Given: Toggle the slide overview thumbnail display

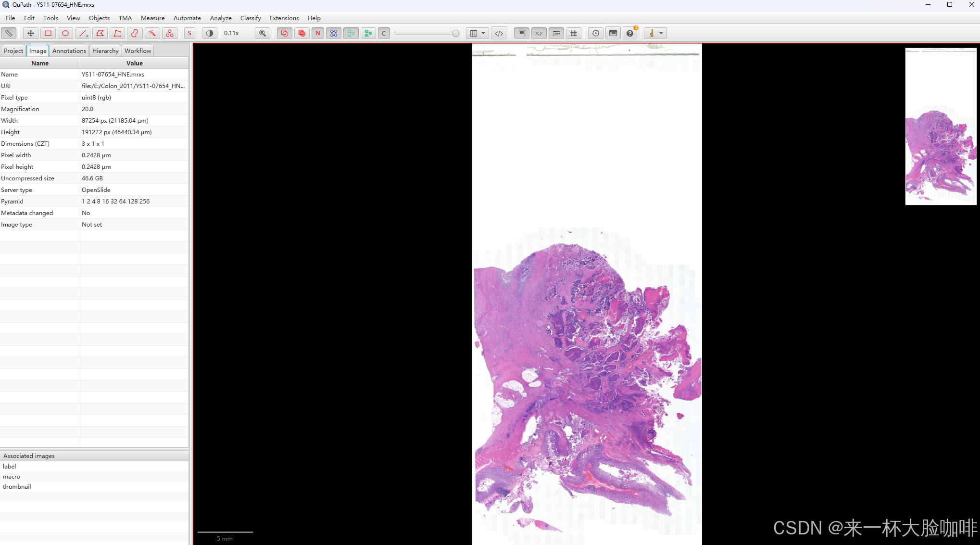Looking at the screenshot, I should click(521, 33).
